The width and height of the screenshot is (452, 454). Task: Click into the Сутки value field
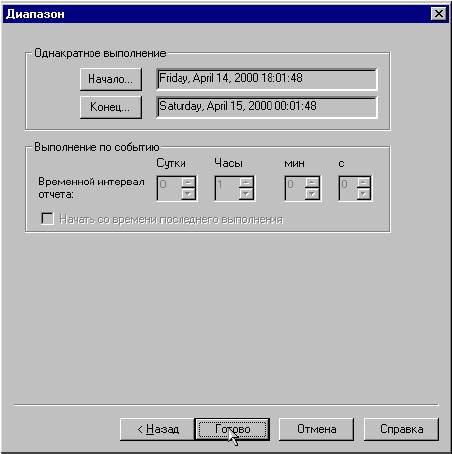tap(169, 188)
